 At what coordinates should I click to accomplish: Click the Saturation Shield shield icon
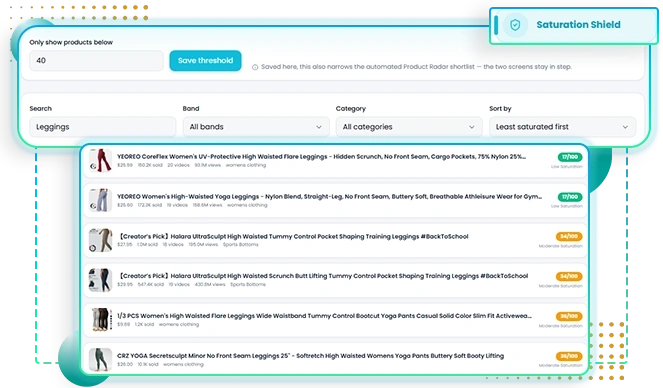[515, 25]
